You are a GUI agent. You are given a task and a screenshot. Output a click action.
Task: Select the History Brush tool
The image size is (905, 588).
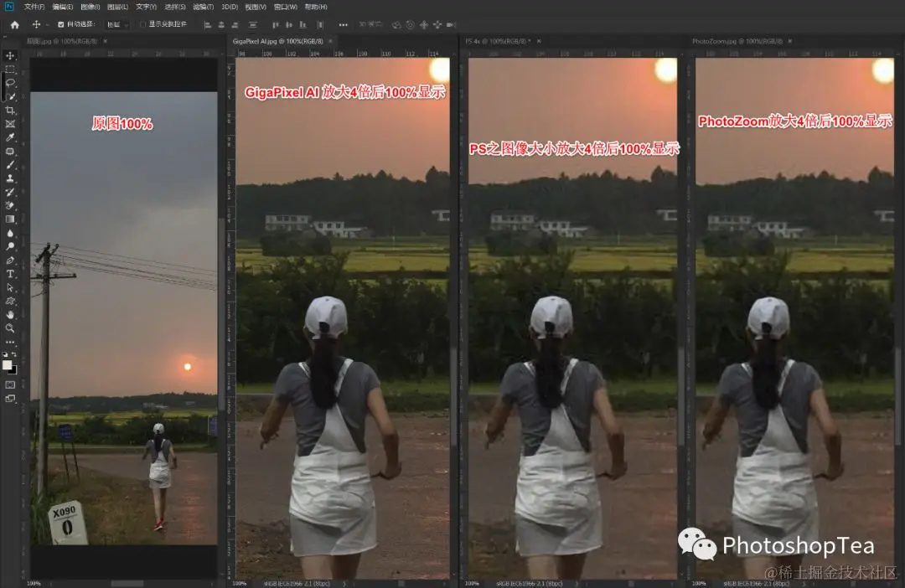(x=10, y=192)
